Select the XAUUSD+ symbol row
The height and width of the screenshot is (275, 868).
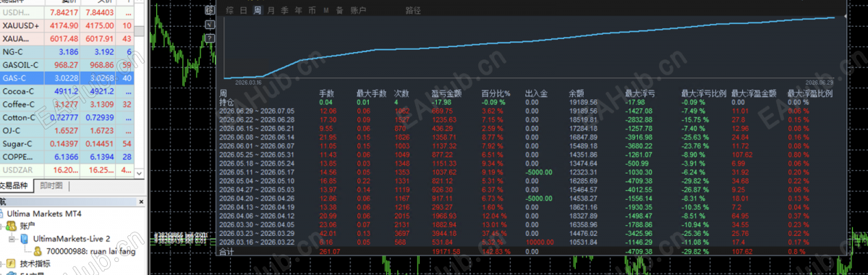68,26
